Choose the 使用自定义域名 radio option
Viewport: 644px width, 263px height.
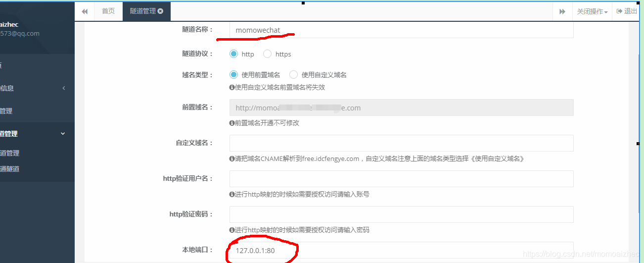[x=294, y=75]
